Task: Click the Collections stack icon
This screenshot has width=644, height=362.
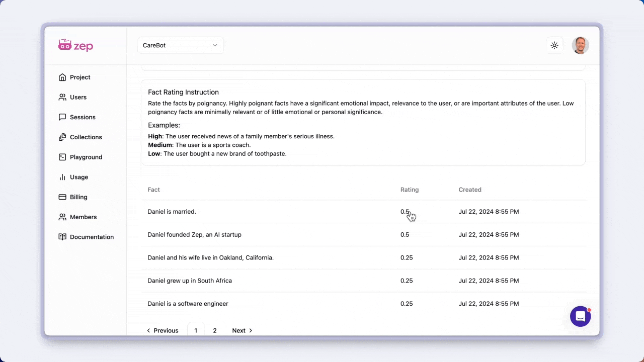Action: [62, 137]
